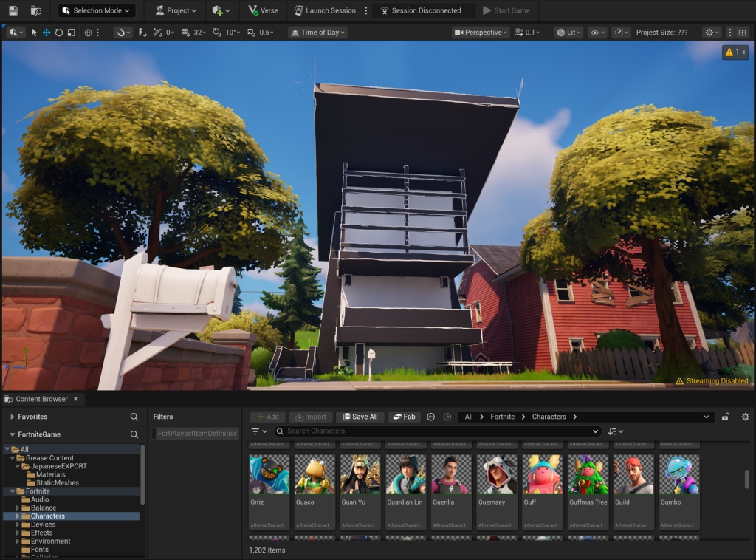
Task: Expand the Balance folder arrow
Action: point(18,508)
